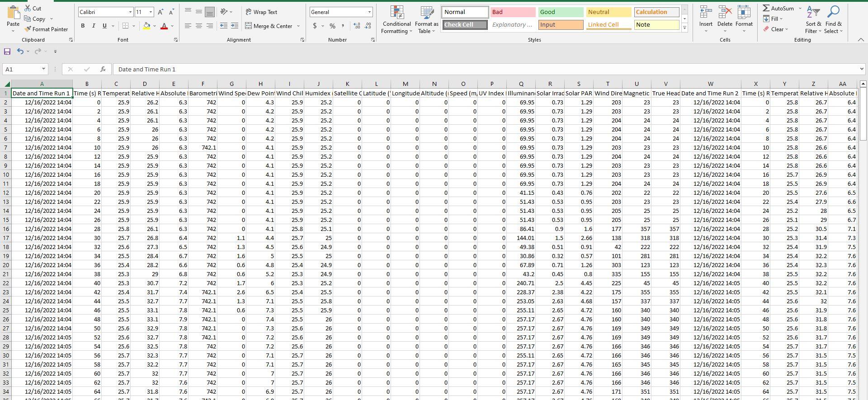The image size is (868, 400).
Task: Expand the cell Styles gallery
Action: (x=684, y=28)
